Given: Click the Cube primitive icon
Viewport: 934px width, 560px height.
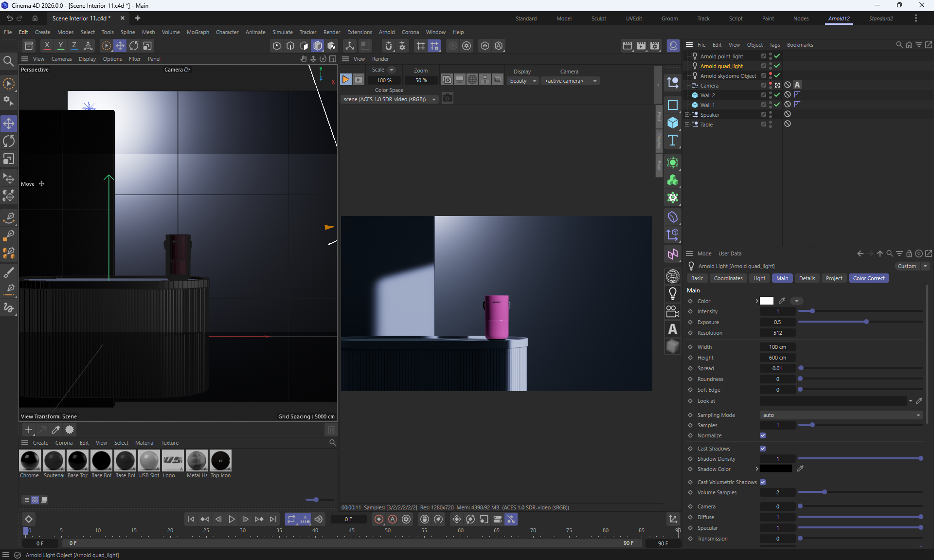Looking at the screenshot, I should (x=673, y=123).
